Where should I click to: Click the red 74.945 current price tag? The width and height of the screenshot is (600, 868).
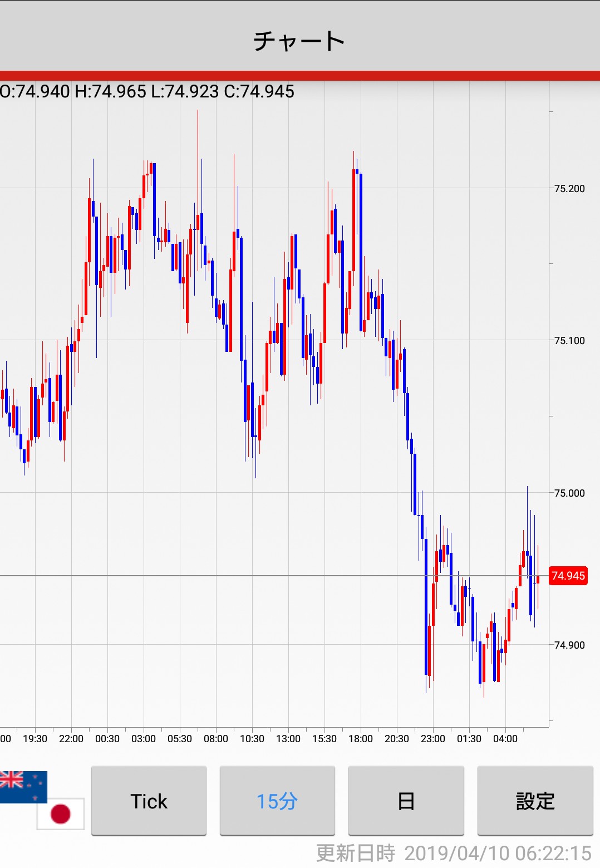(x=568, y=576)
